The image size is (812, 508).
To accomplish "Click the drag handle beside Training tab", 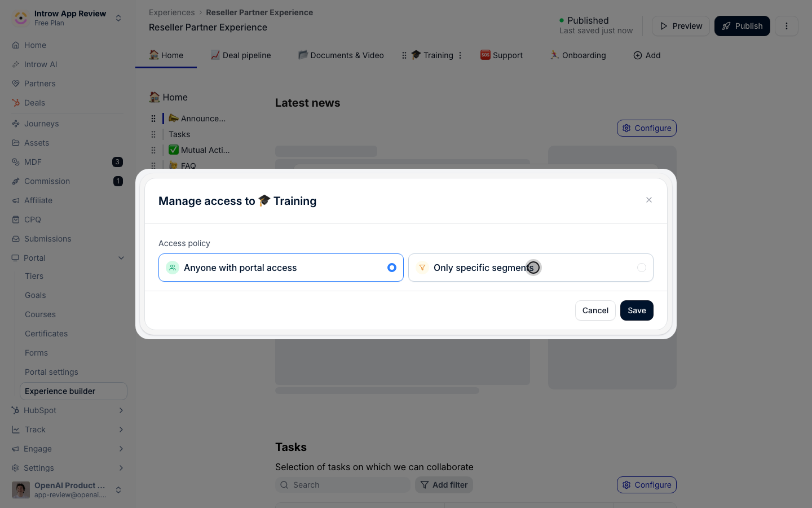I will (404, 55).
